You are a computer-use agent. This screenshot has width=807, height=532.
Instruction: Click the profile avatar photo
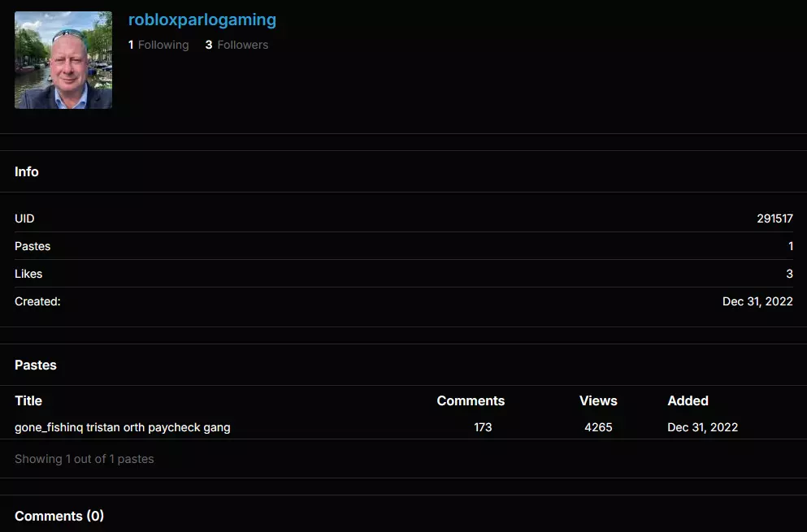(x=63, y=60)
